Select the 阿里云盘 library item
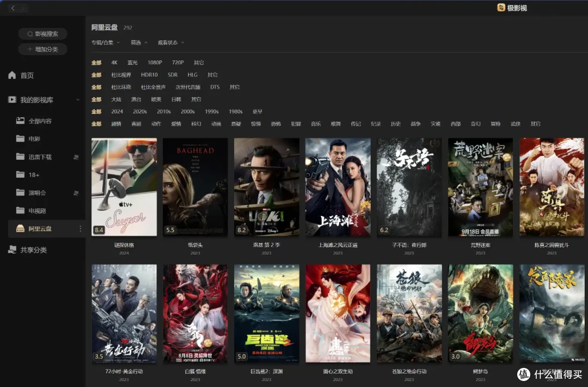The image size is (588, 387). [x=46, y=228]
